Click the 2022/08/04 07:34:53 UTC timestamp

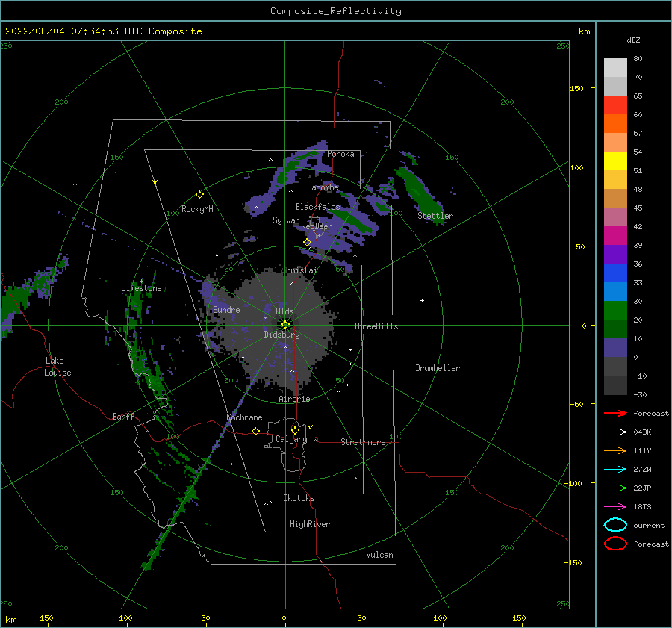point(74,31)
